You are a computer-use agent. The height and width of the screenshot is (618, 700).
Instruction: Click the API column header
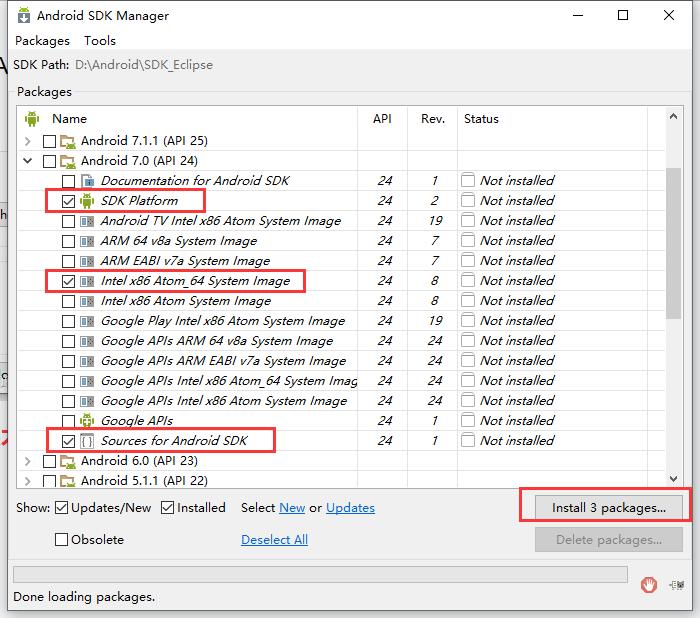383,119
